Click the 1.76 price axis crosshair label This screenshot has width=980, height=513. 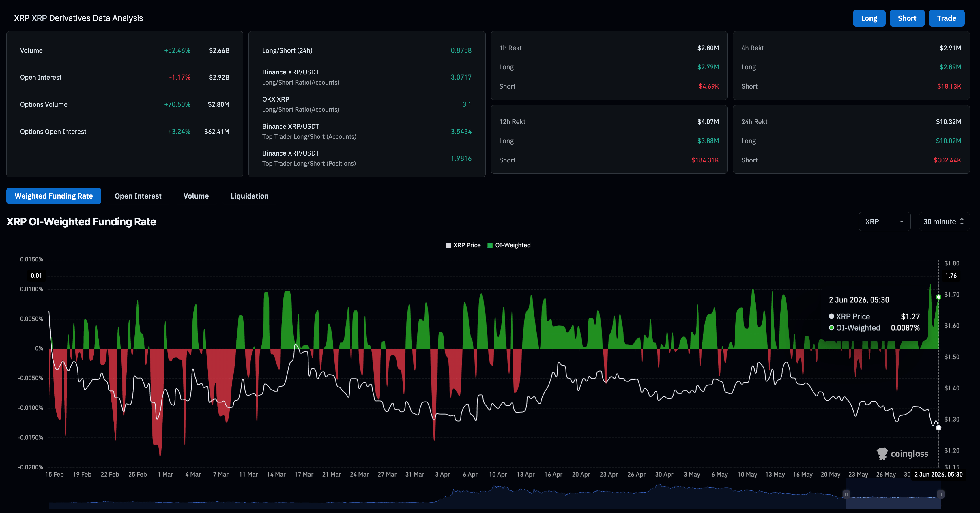(951, 275)
